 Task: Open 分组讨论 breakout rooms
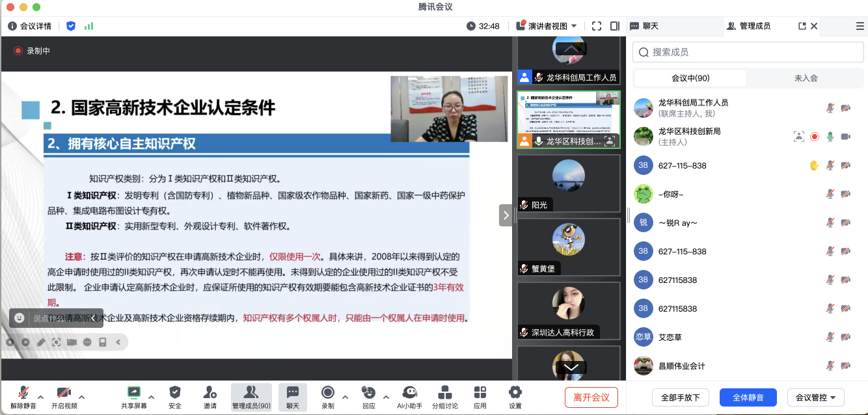click(x=445, y=392)
